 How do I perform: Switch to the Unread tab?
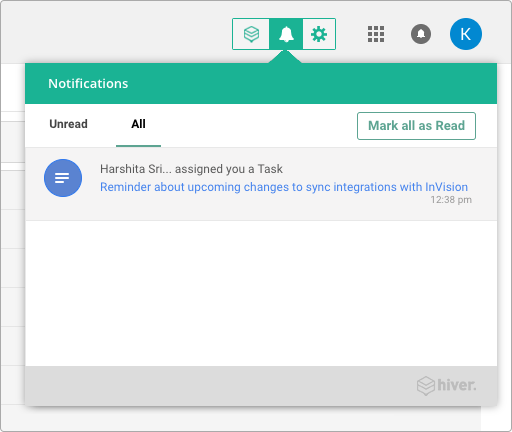(x=68, y=124)
